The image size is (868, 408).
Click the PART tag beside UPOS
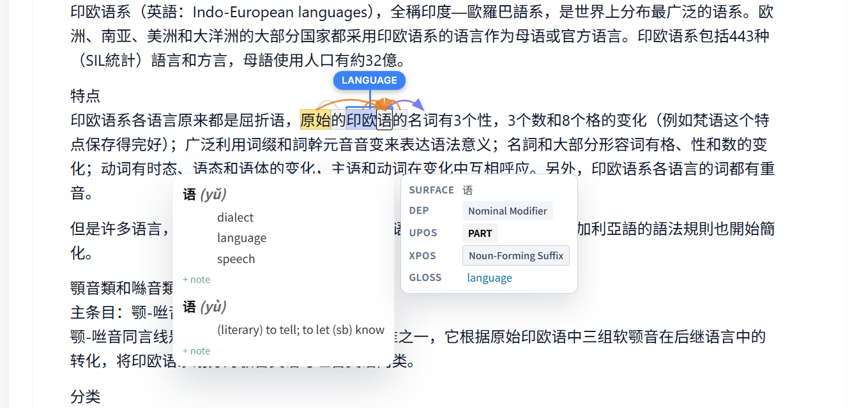[480, 233]
